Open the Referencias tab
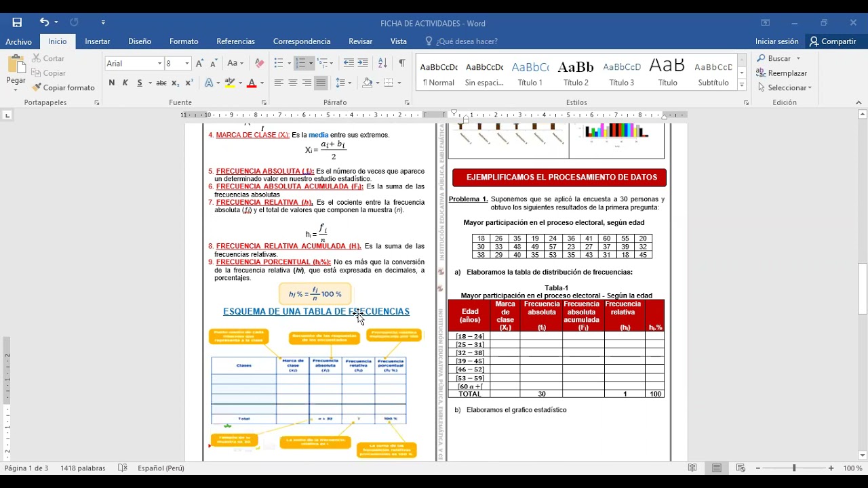 [x=235, y=41]
